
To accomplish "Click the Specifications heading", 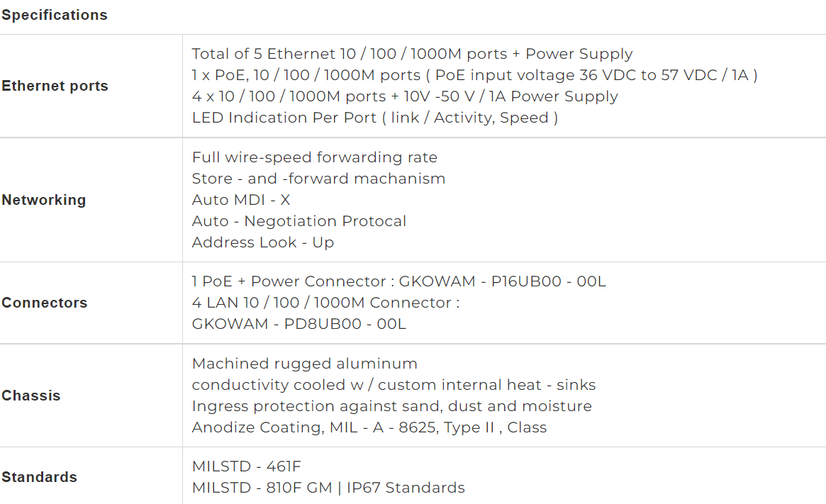I will tap(55, 16).
